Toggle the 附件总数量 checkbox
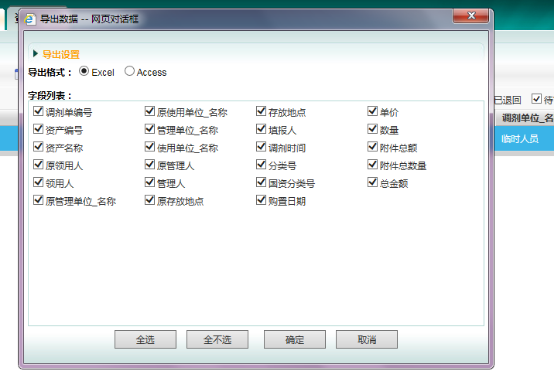554x388 pixels. pyautogui.click(x=372, y=164)
